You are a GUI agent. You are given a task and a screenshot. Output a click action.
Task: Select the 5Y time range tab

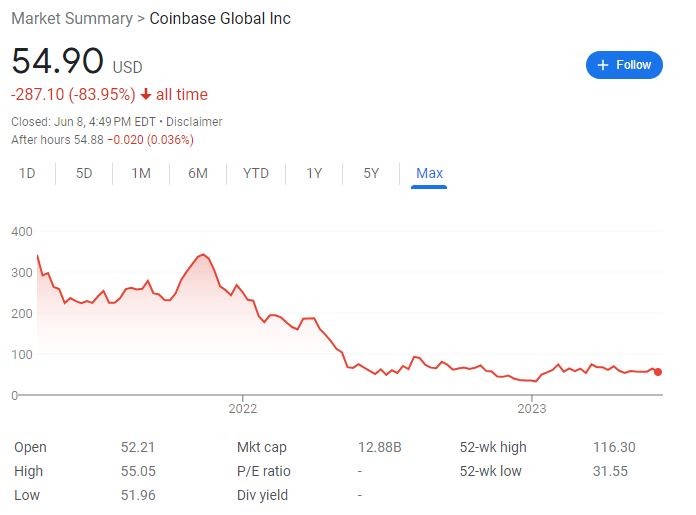pyautogui.click(x=371, y=173)
